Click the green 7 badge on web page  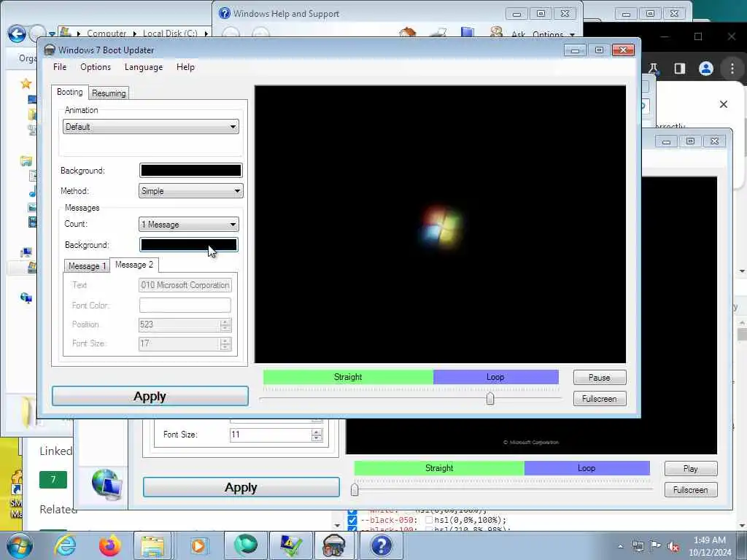(53, 480)
